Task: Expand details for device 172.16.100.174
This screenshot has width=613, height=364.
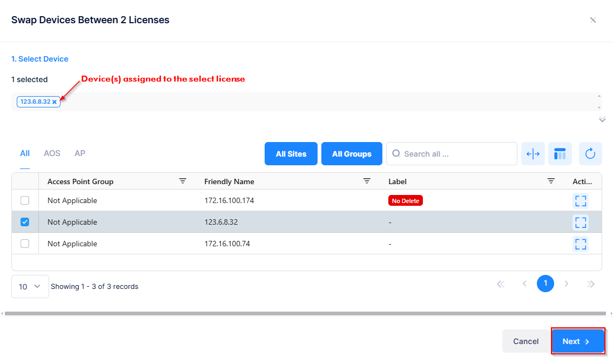Action: (x=581, y=201)
